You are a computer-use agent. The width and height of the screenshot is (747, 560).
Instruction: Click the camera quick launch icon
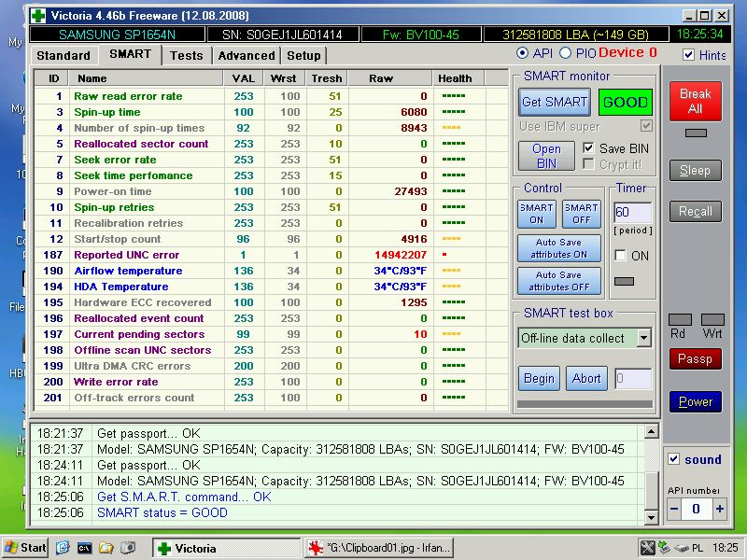click(128, 548)
